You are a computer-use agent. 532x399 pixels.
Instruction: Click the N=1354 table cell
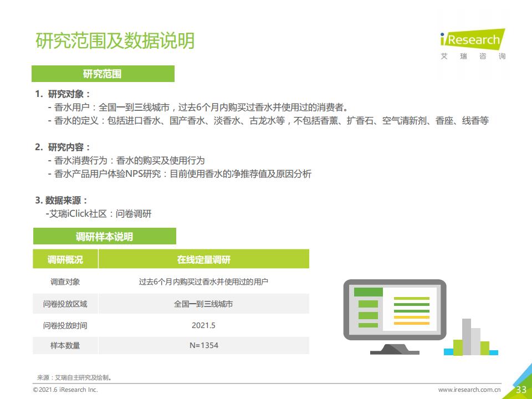(x=203, y=345)
